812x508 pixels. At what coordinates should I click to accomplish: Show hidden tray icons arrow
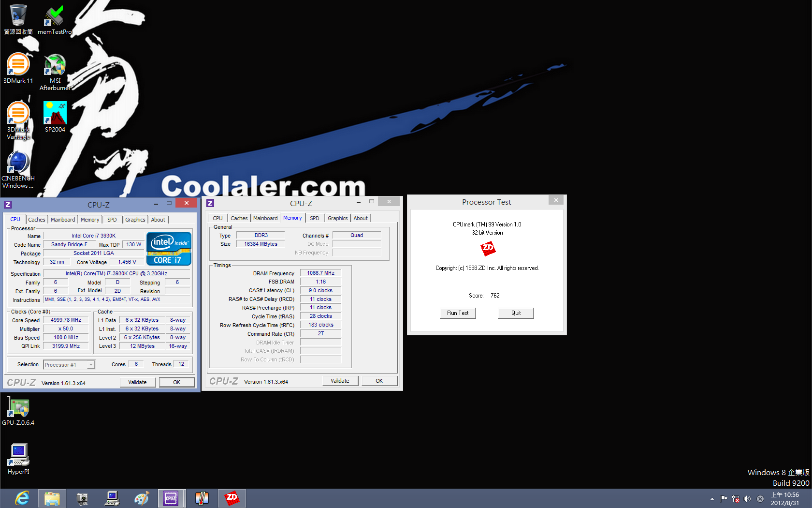(712, 499)
